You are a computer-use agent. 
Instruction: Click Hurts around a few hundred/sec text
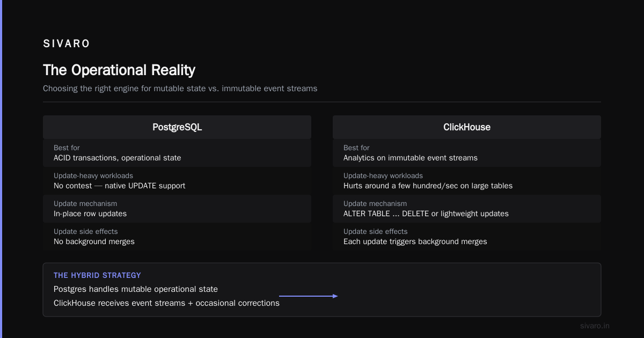tap(428, 186)
